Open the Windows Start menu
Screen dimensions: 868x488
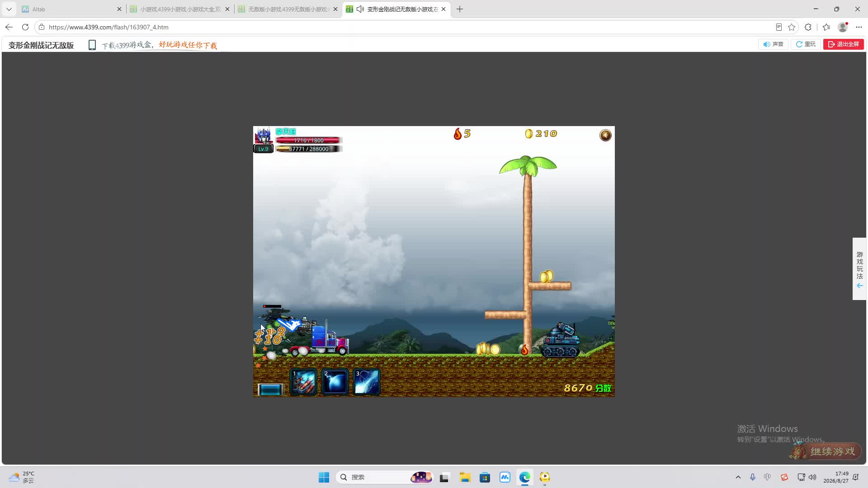pos(324,477)
